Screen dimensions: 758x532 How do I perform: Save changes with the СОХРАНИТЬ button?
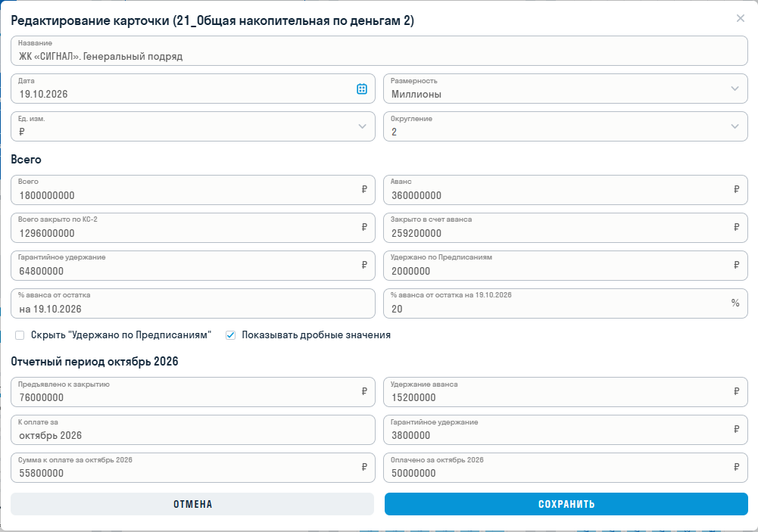click(x=566, y=504)
